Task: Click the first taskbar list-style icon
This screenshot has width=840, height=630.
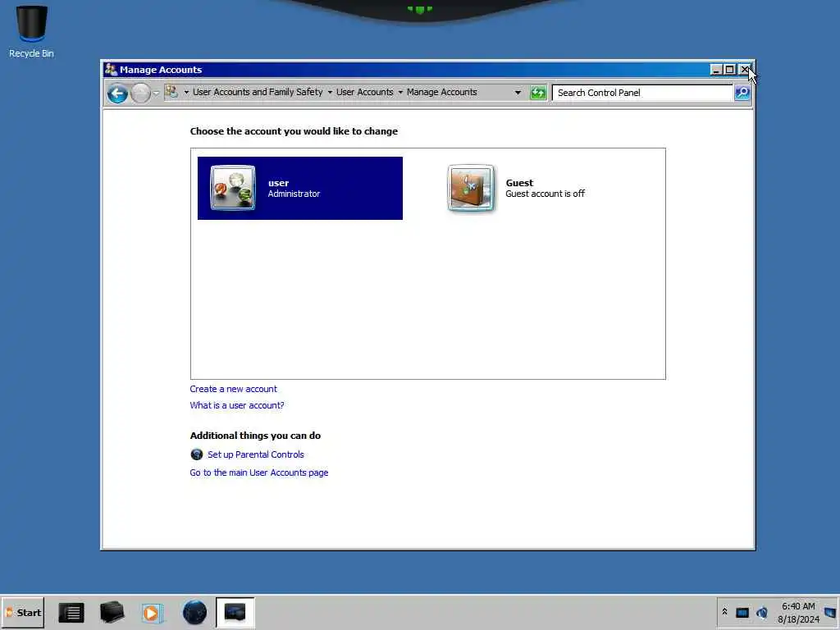Action: click(71, 612)
